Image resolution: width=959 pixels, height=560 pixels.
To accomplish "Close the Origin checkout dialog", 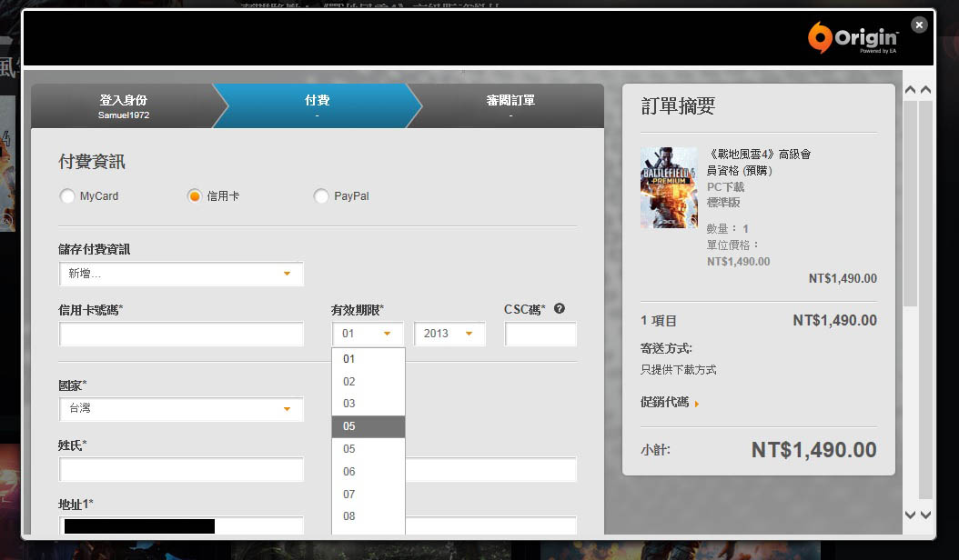I will click(x=919, y=25).
